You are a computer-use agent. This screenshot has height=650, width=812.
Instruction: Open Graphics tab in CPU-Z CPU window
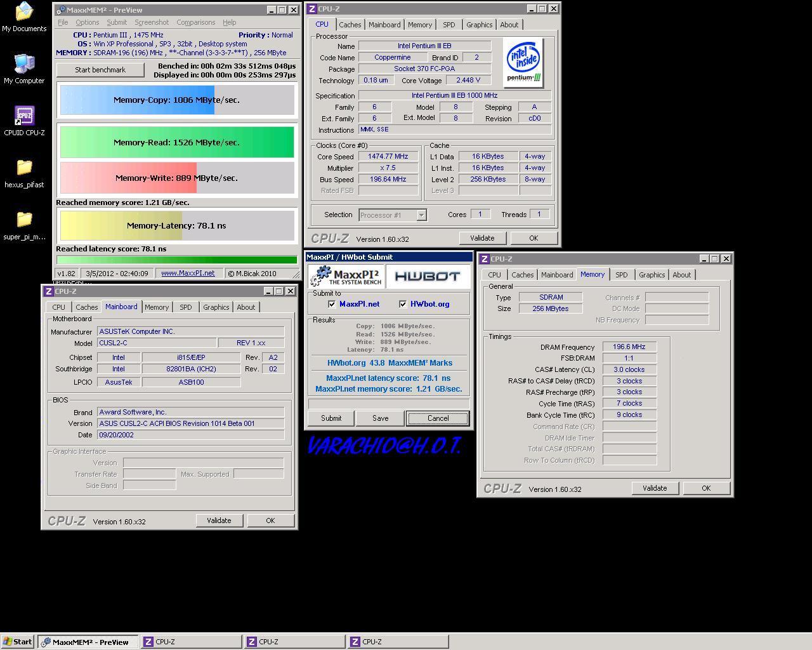point(479,25)
